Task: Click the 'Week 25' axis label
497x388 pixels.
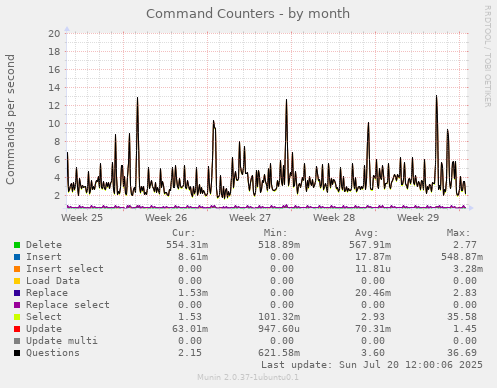Action: (x=82, y=218)
